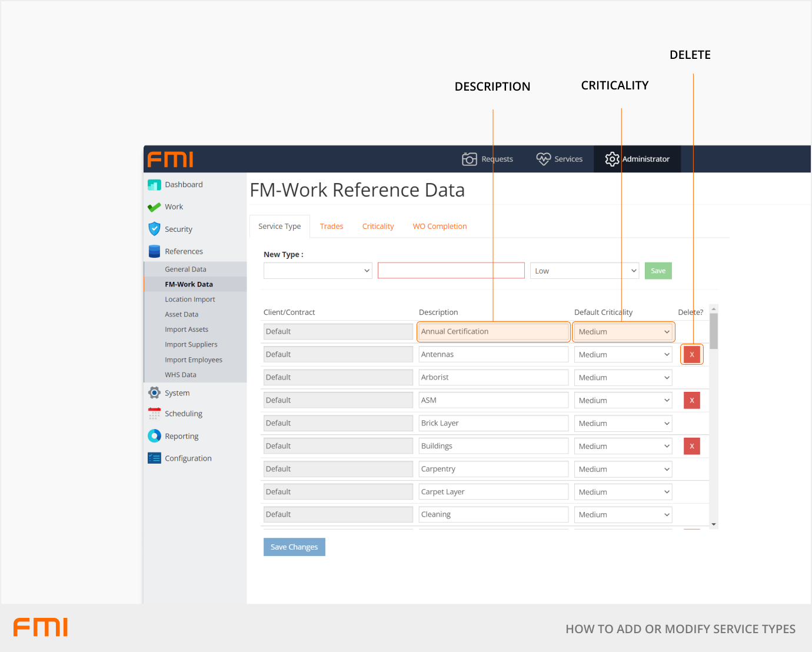Open System via the gear icon
812x652 pixels.
pos(154,393)
